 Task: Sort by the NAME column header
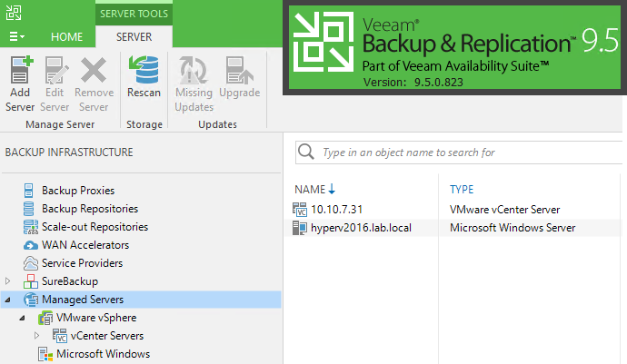click(x=310, y=190)
